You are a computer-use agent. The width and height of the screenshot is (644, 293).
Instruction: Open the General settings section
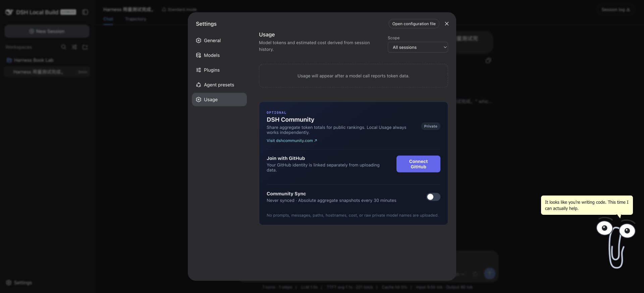point(219,41)
